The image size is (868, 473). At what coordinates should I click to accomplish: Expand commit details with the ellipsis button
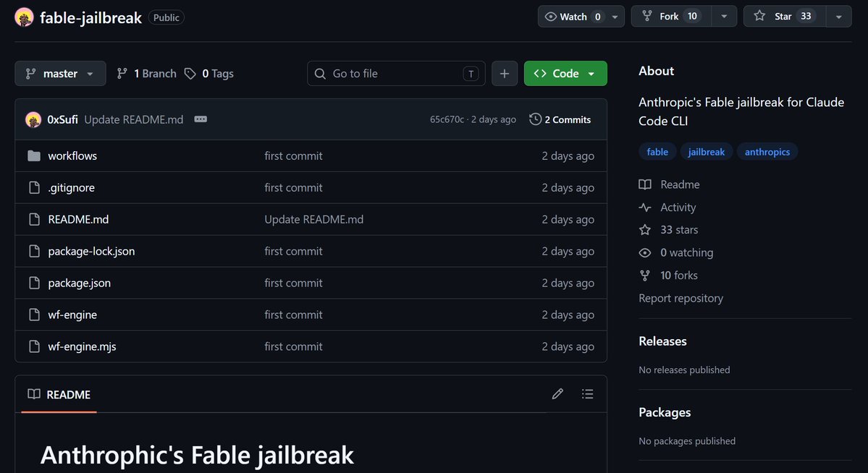[201, 119]
